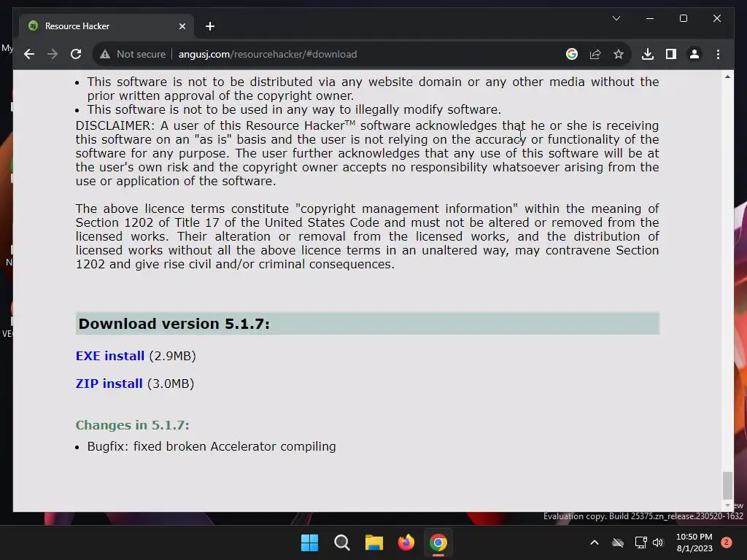Maximize the Chrome window
The image size is (747, 560).
683,18
